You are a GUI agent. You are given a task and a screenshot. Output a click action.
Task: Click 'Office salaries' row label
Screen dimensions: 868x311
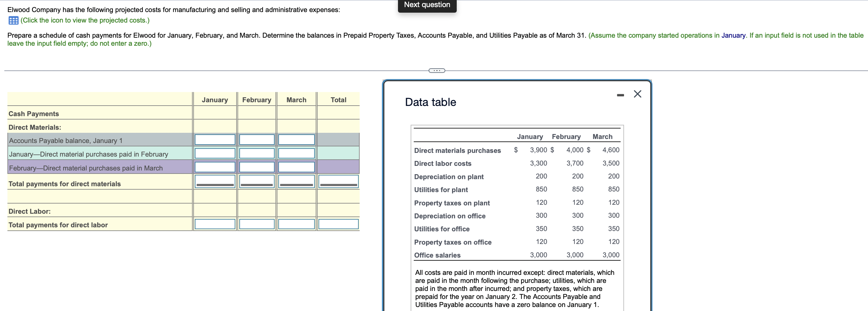(437, 255)
